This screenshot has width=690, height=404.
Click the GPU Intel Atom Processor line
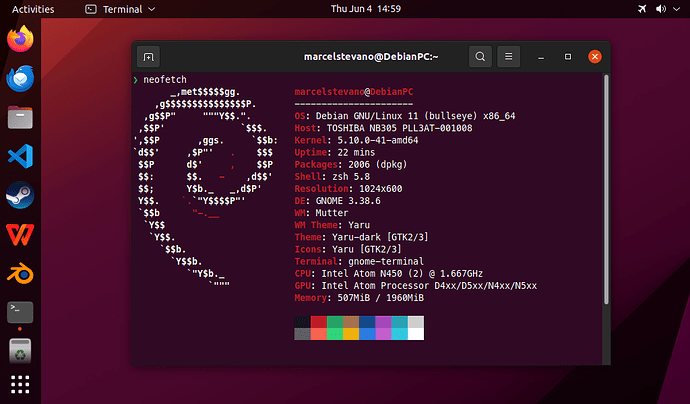pos(416,286)
